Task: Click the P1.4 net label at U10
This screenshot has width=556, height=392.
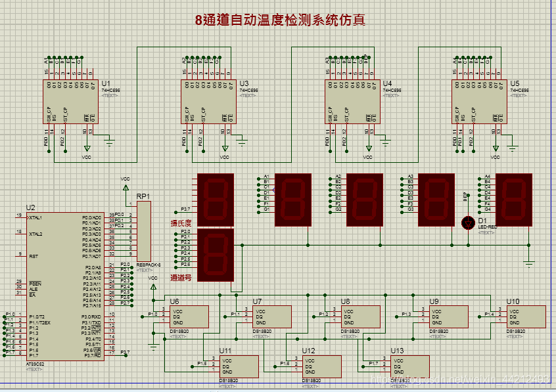Action: [490, 314]
